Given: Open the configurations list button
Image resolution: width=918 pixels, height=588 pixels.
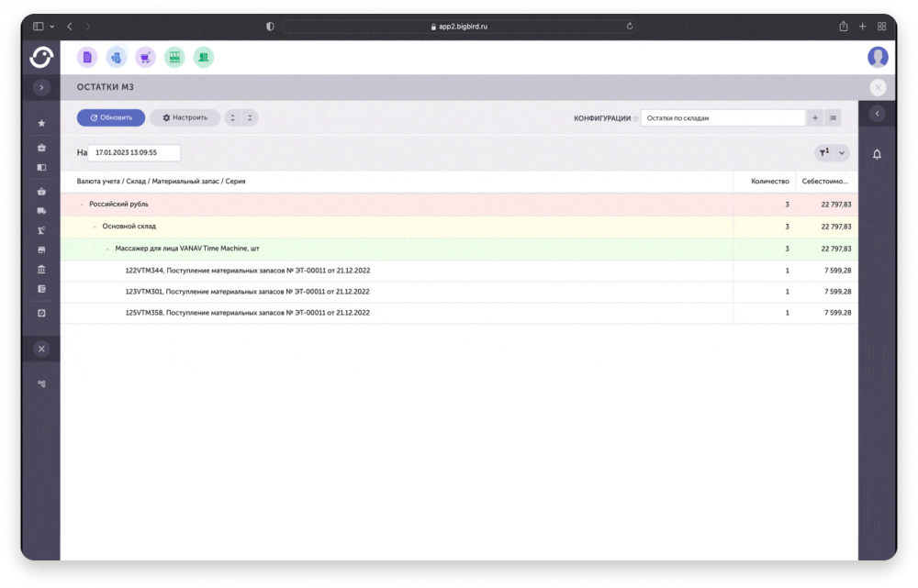Looking at the screenshot, I should [833, 118].
